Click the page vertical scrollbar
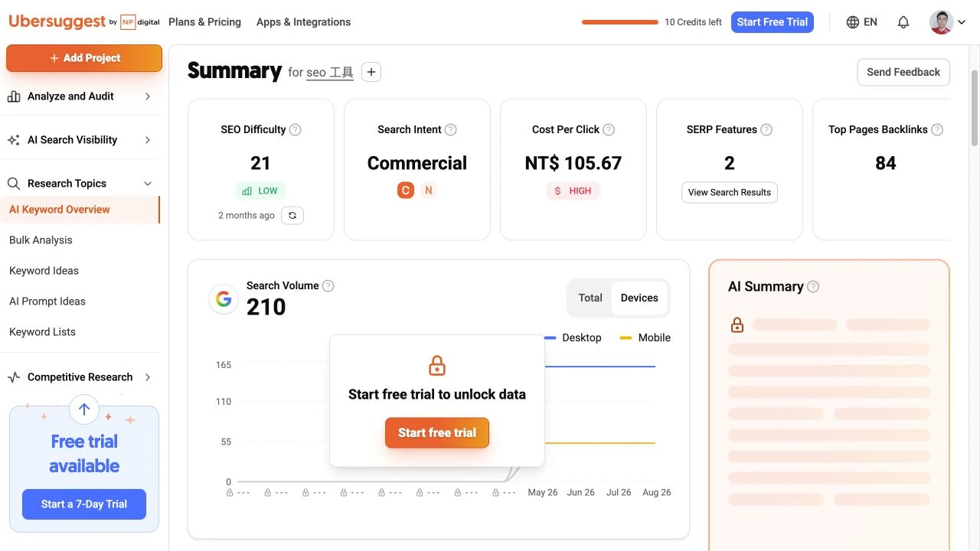The width and height of the screenshot is (980, 551). pyautogui.click(x=975, y=107)
